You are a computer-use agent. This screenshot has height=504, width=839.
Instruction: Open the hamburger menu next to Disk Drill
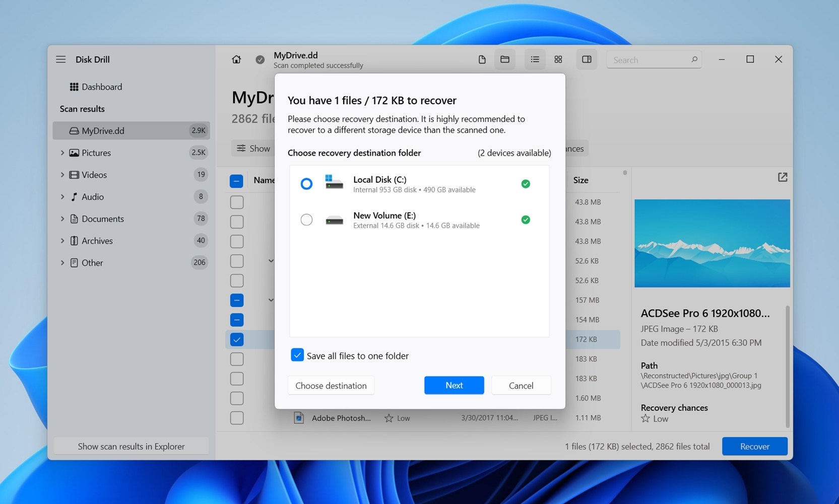pos(61,59)
